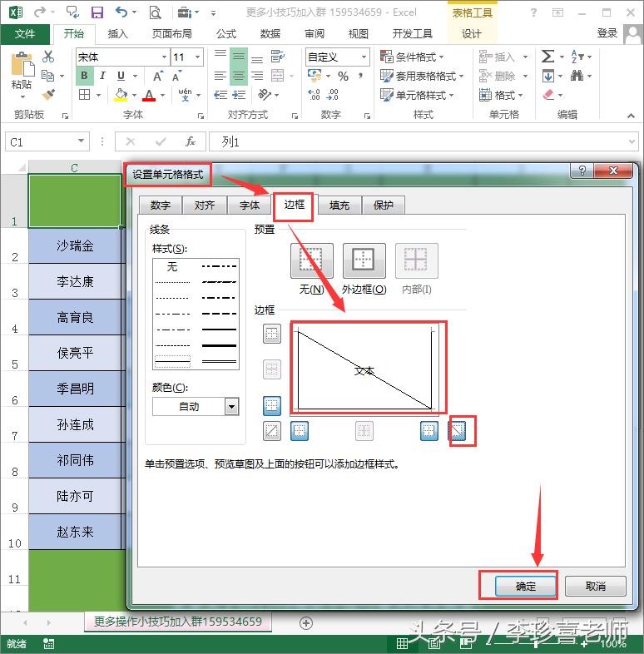Viewport: 644px width, 654px height.
Task: Switch to the 填充 dialog tab
Action: 339,205
